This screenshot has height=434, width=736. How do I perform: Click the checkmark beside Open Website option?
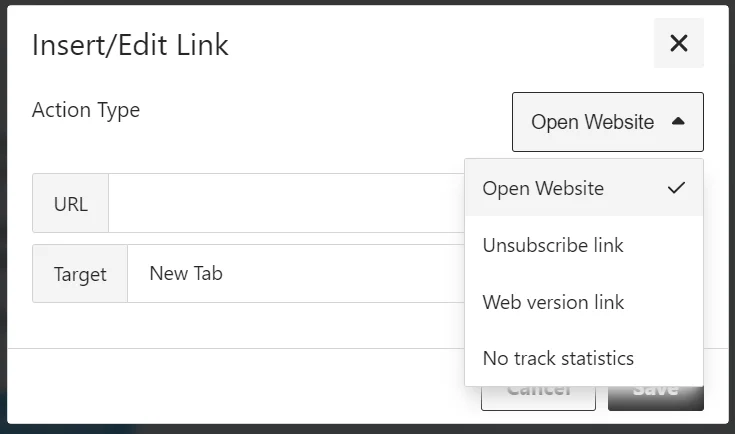pyautogui.click(x=677, y=187)
